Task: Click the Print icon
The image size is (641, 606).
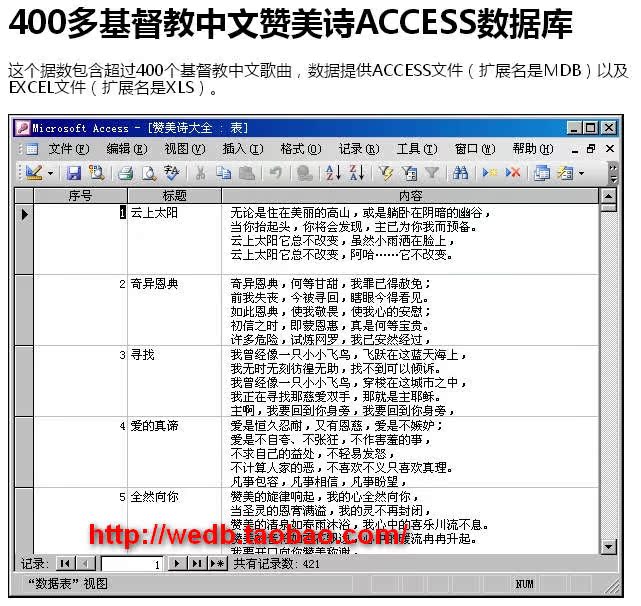Action: pyautogui.click(x=126, y=173)
